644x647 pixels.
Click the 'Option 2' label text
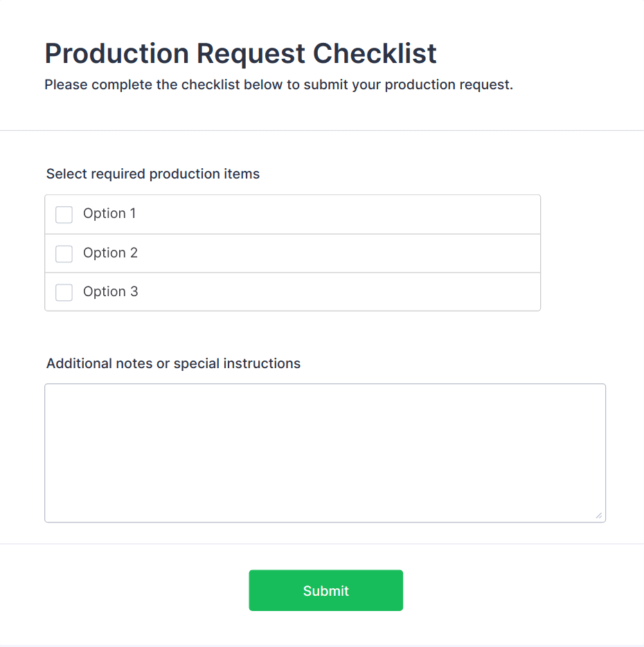[x=110, y=253]
